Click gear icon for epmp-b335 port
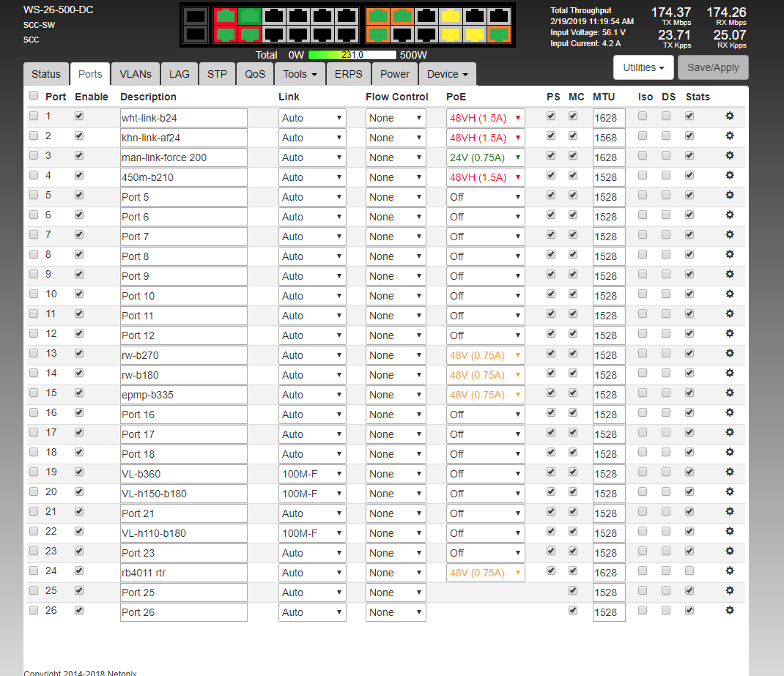The width and height of the screenshot is (784, 676). click(729, 393)
